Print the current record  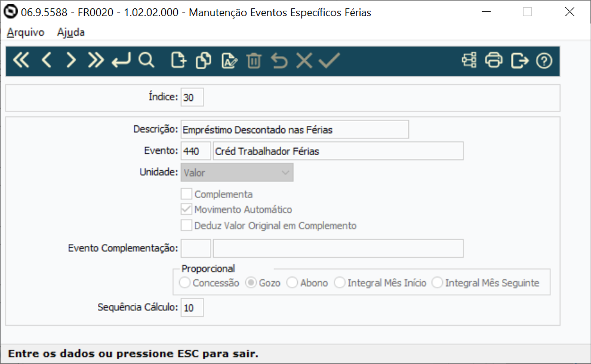(x=494, y=60)
